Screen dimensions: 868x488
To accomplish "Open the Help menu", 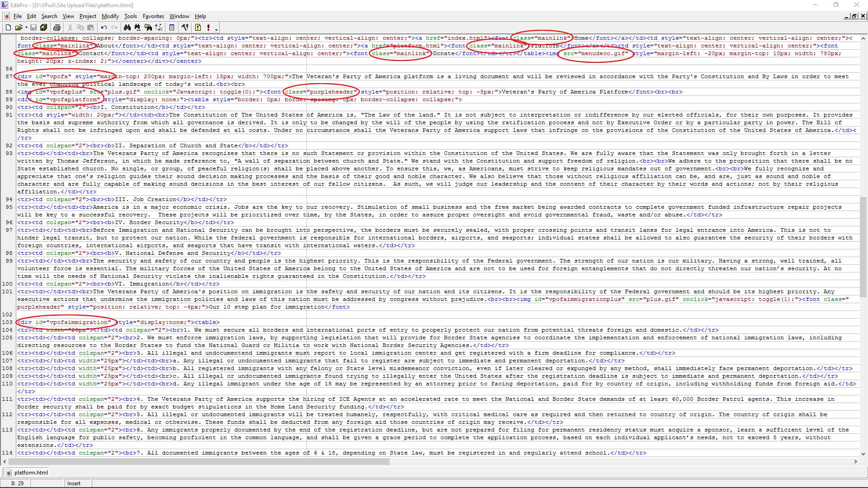I will (200, 16).
